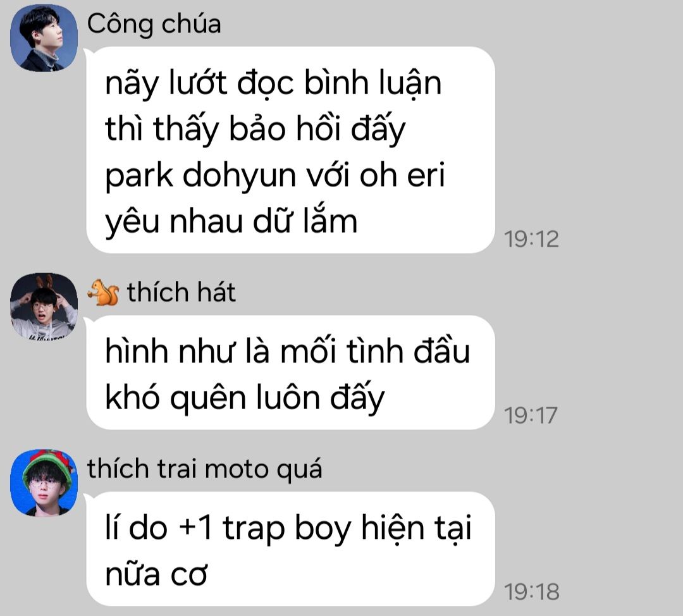Select the sender name thích hát

click(182, 292)
